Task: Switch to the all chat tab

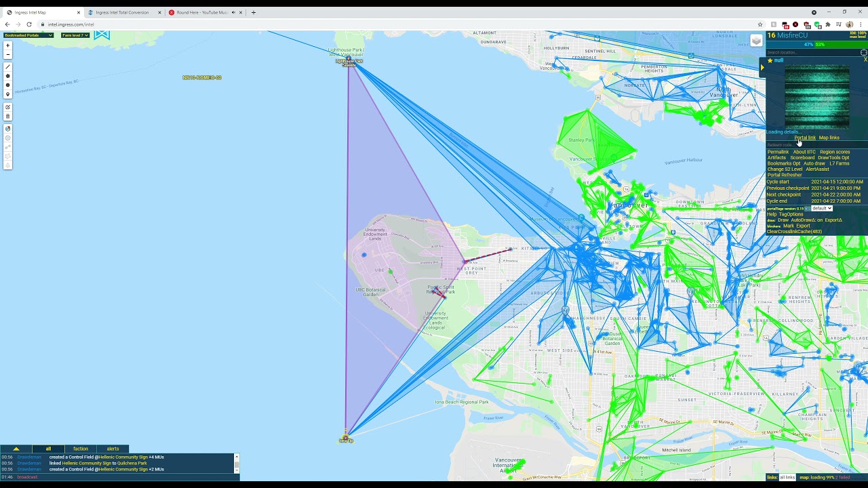Action: coord(48,449)
